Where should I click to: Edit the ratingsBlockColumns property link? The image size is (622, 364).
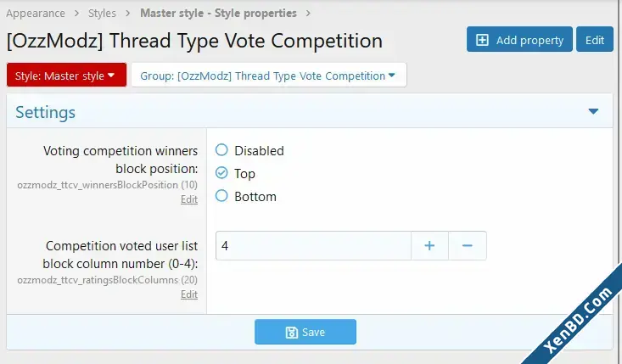[x=189, y=294]
